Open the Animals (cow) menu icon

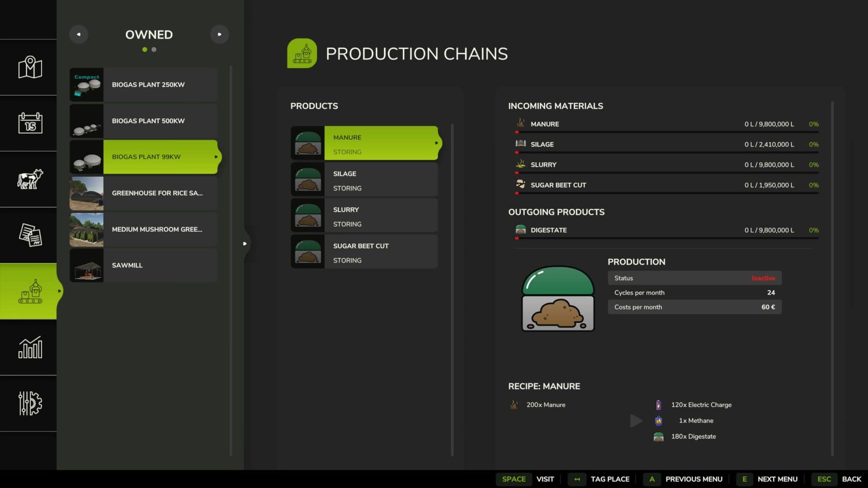[30, 179]
